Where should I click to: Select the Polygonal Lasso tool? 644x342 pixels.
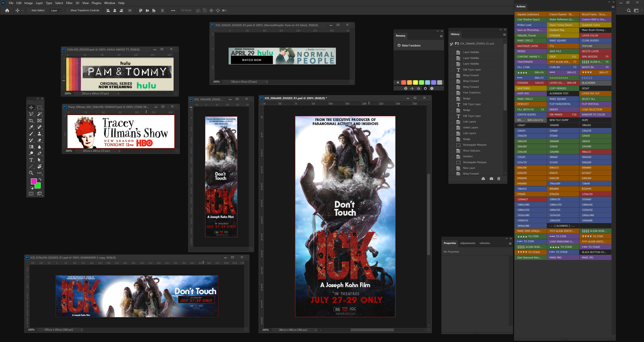pos(31,114)
